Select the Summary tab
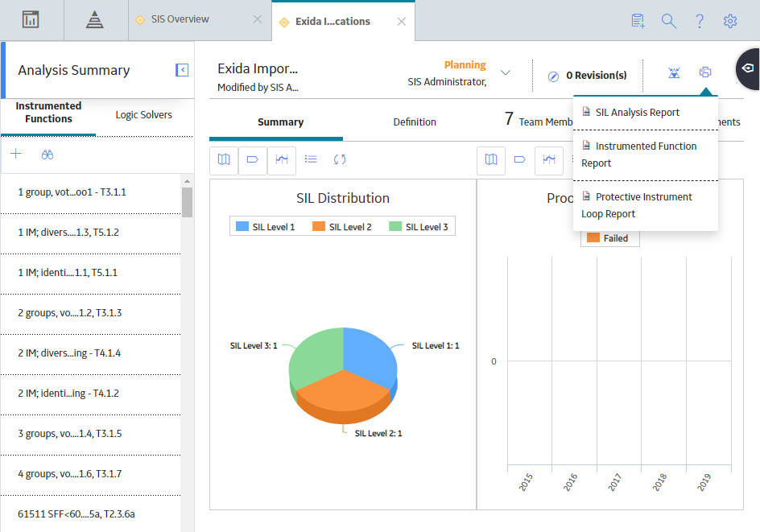Image resolution: width=760 pixels, height=532 pixels. point(280,122)
